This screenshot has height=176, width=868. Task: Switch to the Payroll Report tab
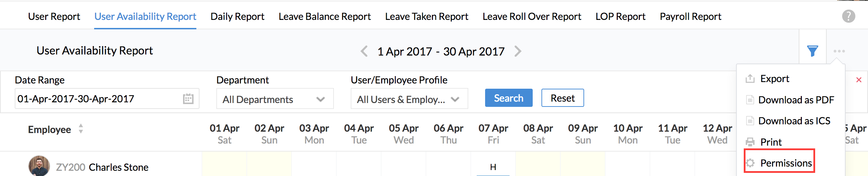pos(691,16)
